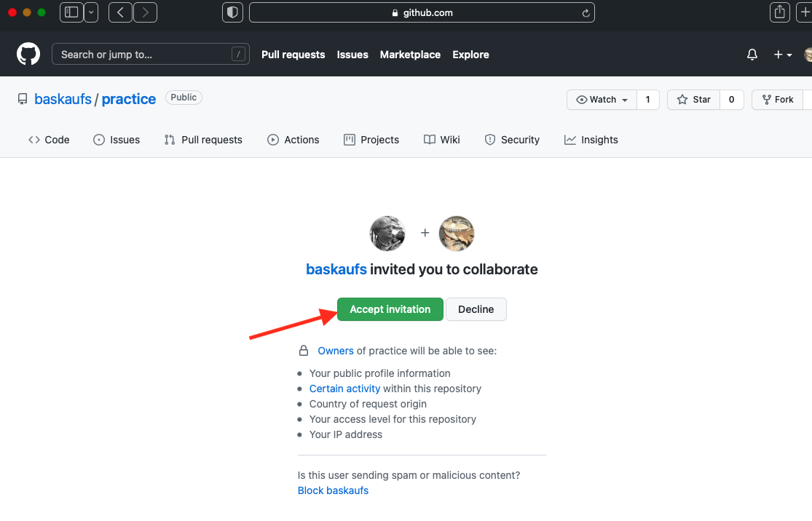
Task: Open the practice repository link
Action: 128,99
